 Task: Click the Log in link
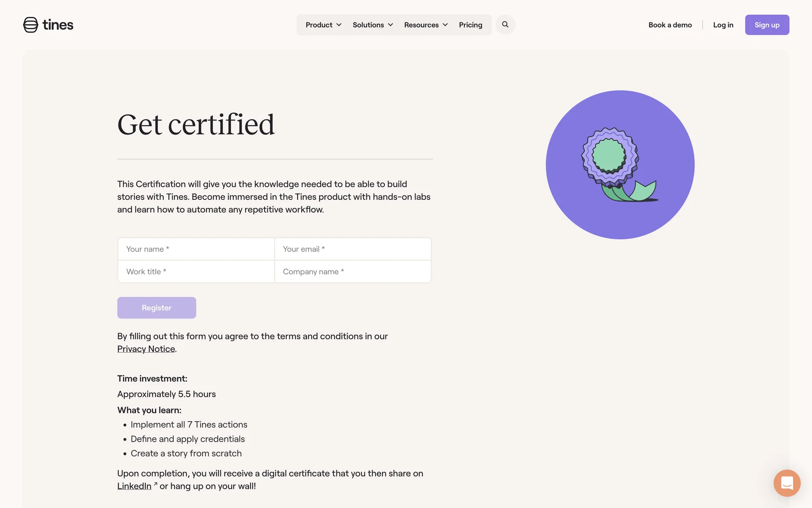[x=723, y=25]
